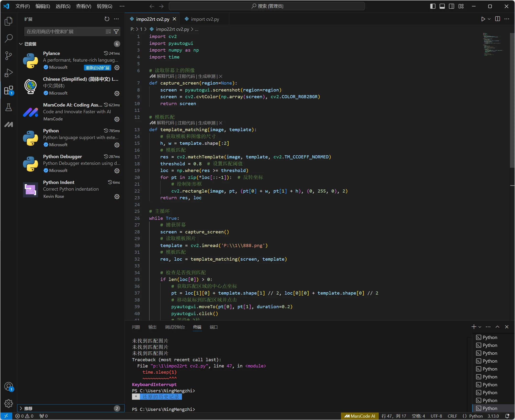Switch to the import cv2.py tab
This screenshot has height=420, width=515.
pyautogui.click(x=205, y=19)
